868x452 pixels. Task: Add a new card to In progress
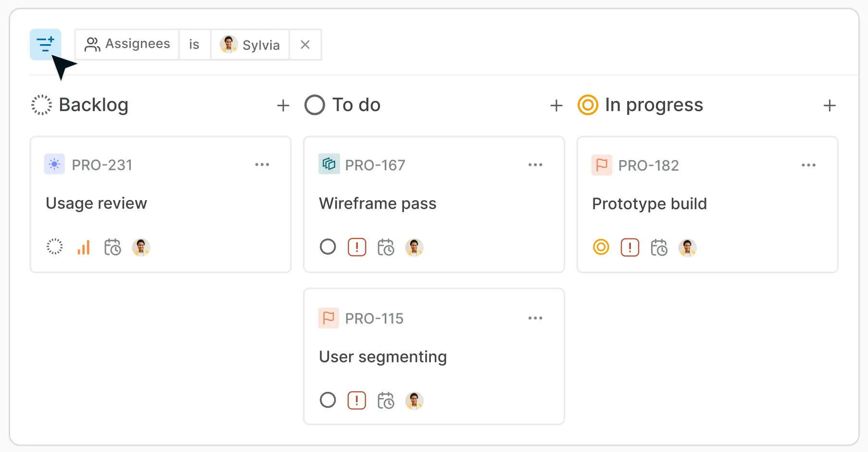[830, 105]
